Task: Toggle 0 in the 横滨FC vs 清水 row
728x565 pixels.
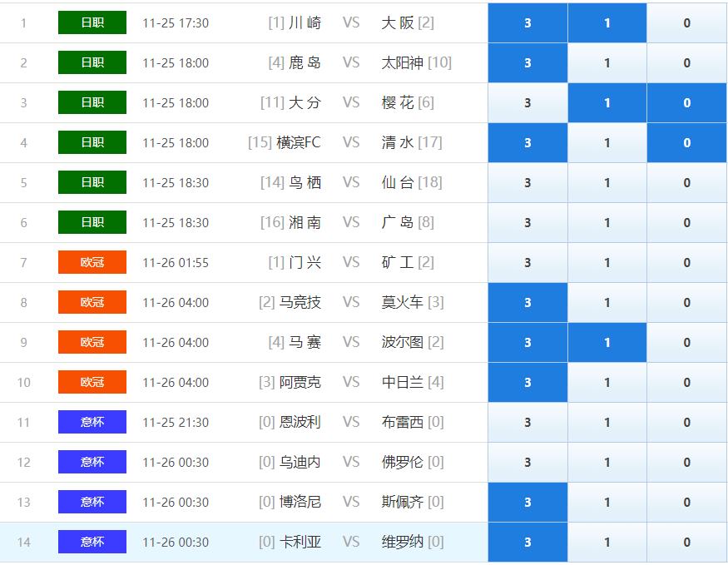Action: pos(686,143)
